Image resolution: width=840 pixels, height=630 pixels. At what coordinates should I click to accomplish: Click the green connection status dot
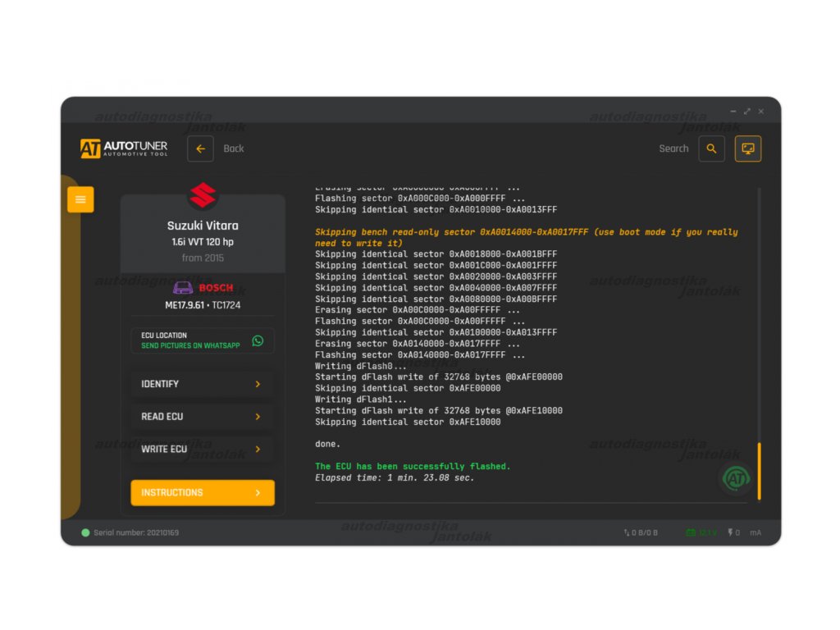[x=85, y=532]
